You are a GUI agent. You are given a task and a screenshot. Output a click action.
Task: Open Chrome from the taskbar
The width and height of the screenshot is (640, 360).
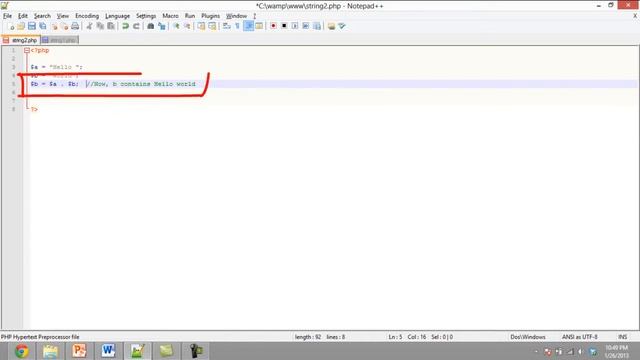pos(22,351)
